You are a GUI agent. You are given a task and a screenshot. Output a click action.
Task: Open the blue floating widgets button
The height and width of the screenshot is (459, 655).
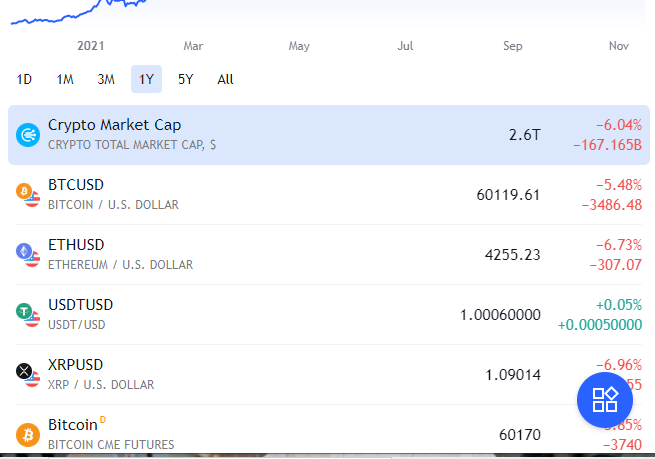(x=604, y=400)
